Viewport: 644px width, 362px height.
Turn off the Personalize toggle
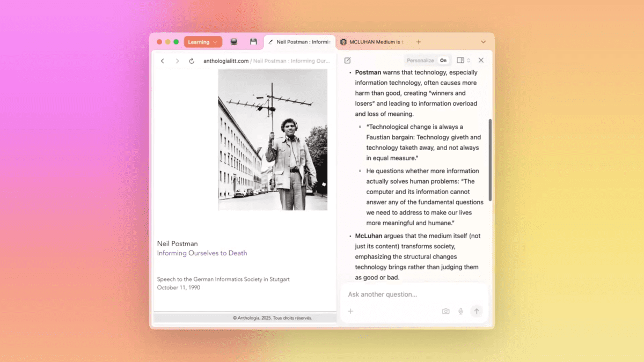point(443,60)
